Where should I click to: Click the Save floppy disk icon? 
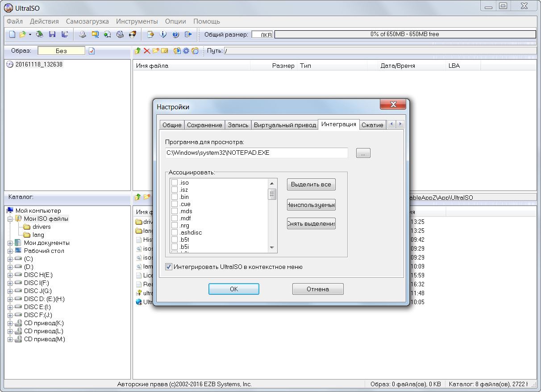pyautogui.click(x=52, y=34)
